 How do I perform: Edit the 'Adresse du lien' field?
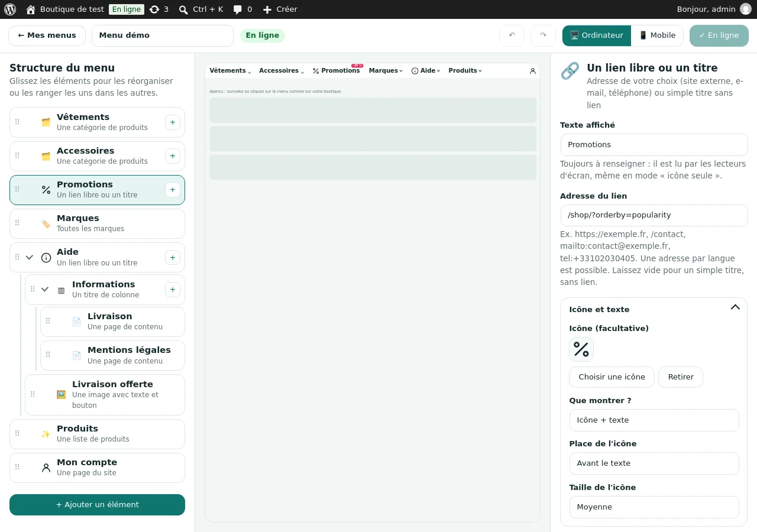point(654,215)
